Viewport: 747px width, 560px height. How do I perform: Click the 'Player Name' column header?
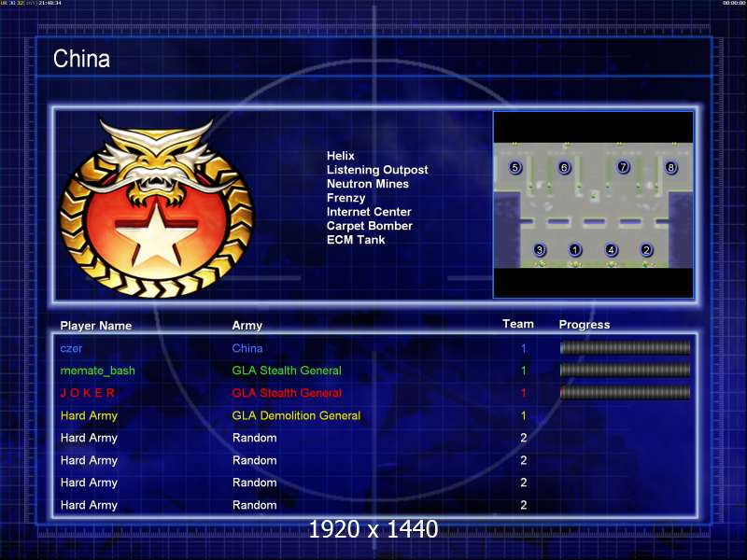(96, 326)
